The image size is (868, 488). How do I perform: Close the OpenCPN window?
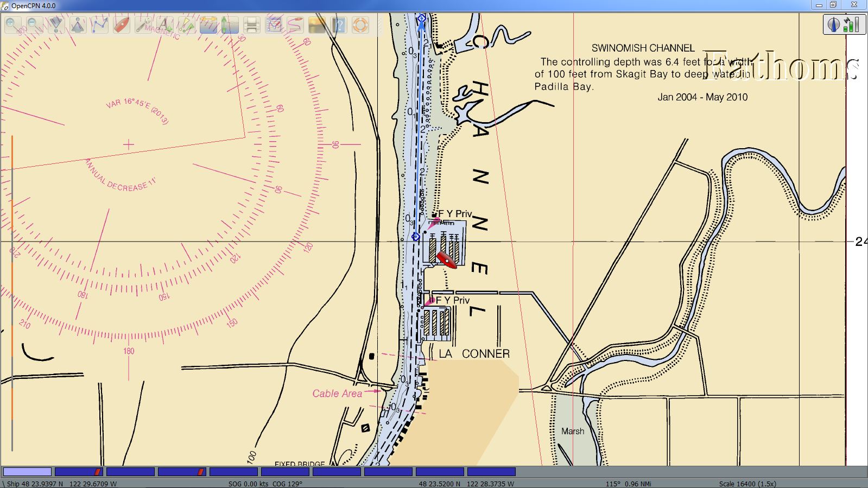[854, 5]
